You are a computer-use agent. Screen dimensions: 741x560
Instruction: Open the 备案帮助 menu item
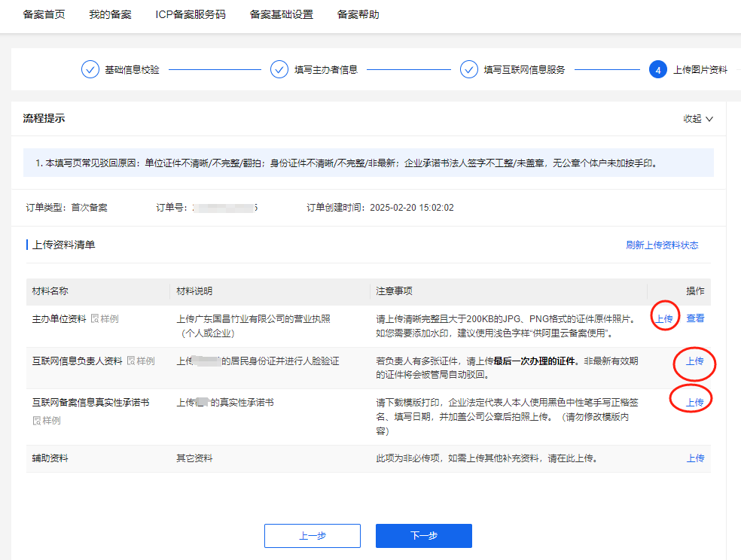coord(358,14)
